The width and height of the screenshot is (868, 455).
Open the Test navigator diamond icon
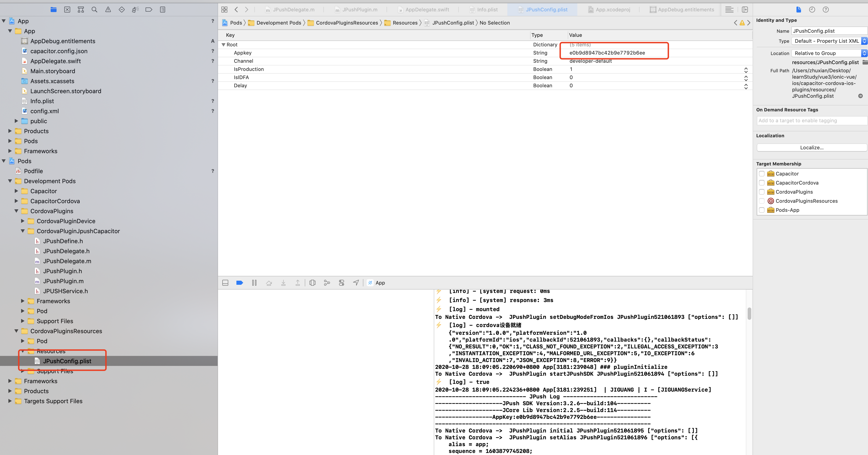(122, 10)
